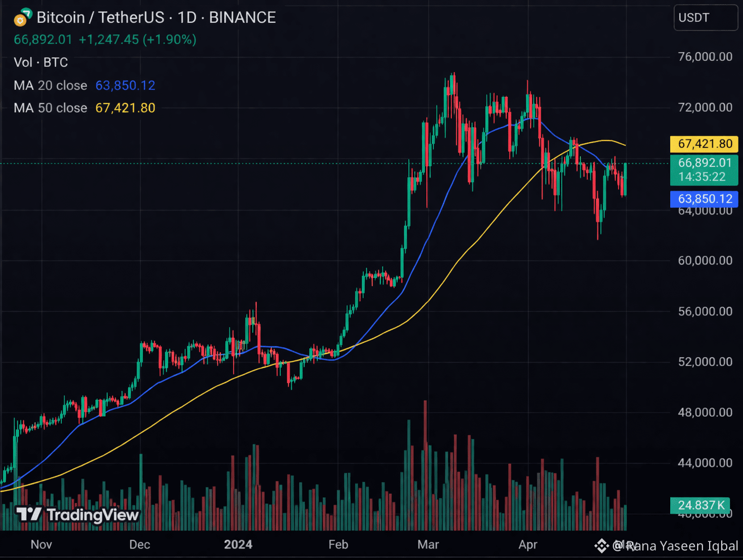Image resolution: width=743 pixels, height=560 pixels.
Task: Click the Feb label on the time axis
Action: click(338, 545)
